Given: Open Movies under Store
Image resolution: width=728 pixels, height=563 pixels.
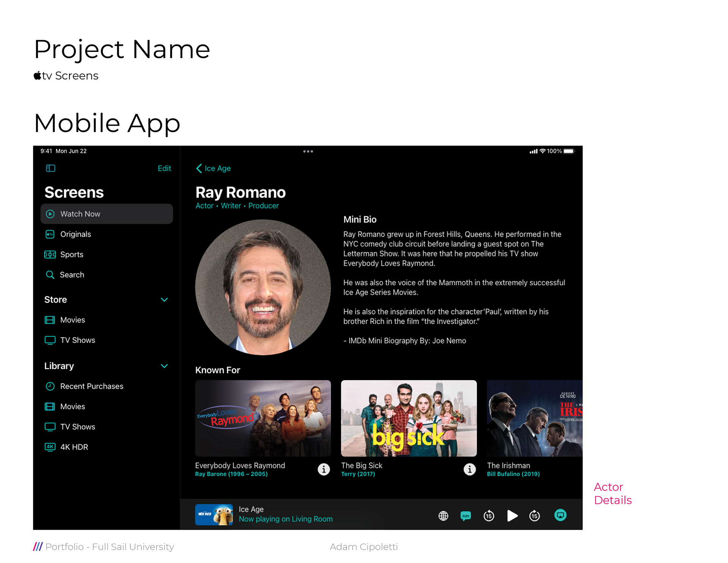Looking at the screenshot, I should 72,320.
